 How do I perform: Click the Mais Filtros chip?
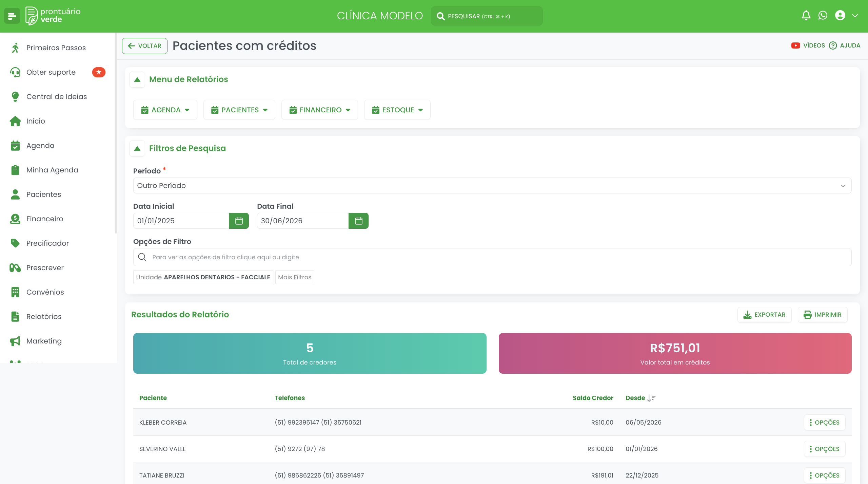(x=295, y=277)
